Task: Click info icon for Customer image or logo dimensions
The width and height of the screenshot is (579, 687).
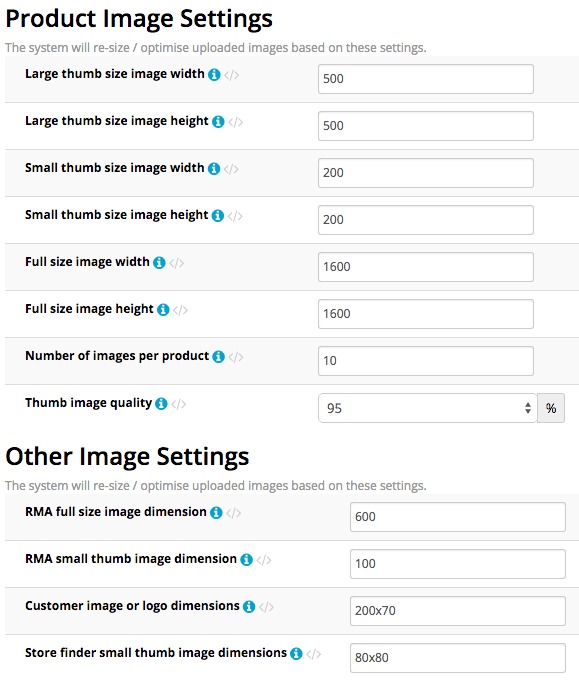Action: pos(249,606)
